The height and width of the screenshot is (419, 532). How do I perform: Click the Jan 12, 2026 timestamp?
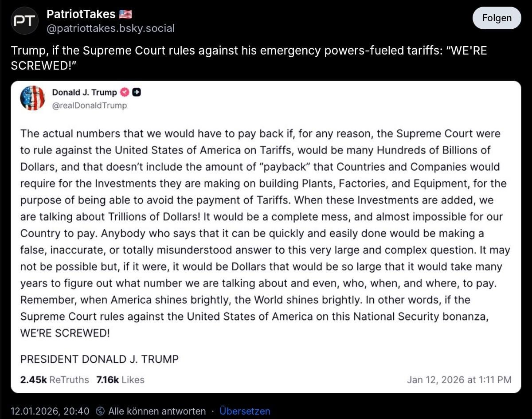pos(459,380)
